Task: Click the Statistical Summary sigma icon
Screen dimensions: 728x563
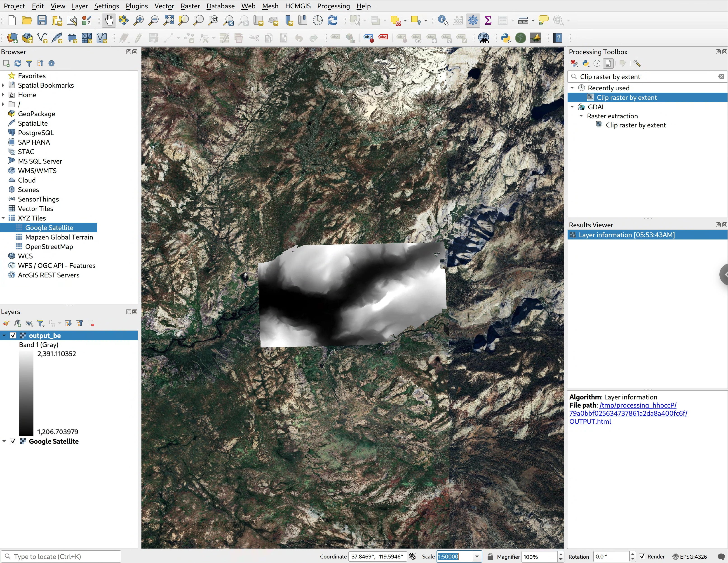Action: pos(488,21)
